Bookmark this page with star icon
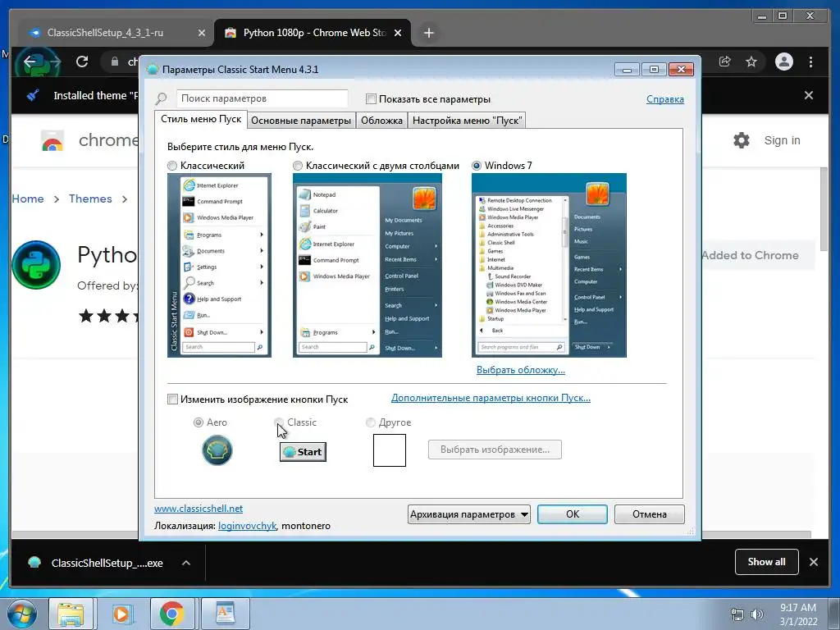840x630 pixels. pos(751,62)
